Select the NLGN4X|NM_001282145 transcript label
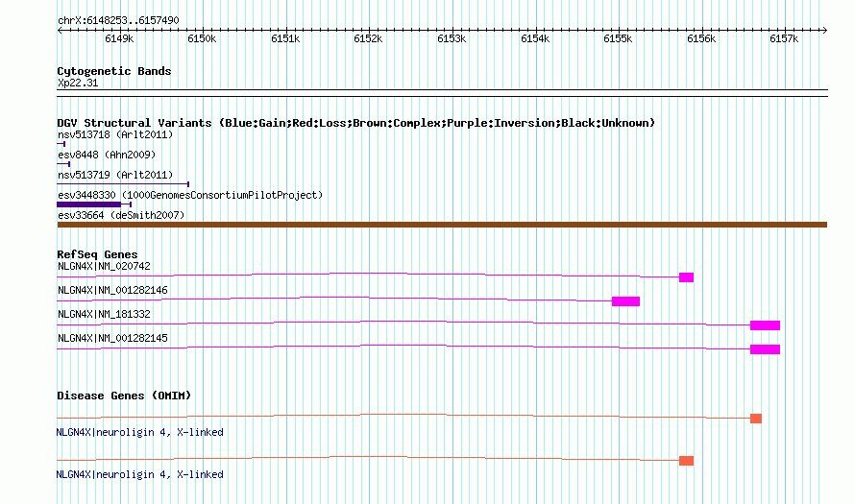 coord(112,338)
